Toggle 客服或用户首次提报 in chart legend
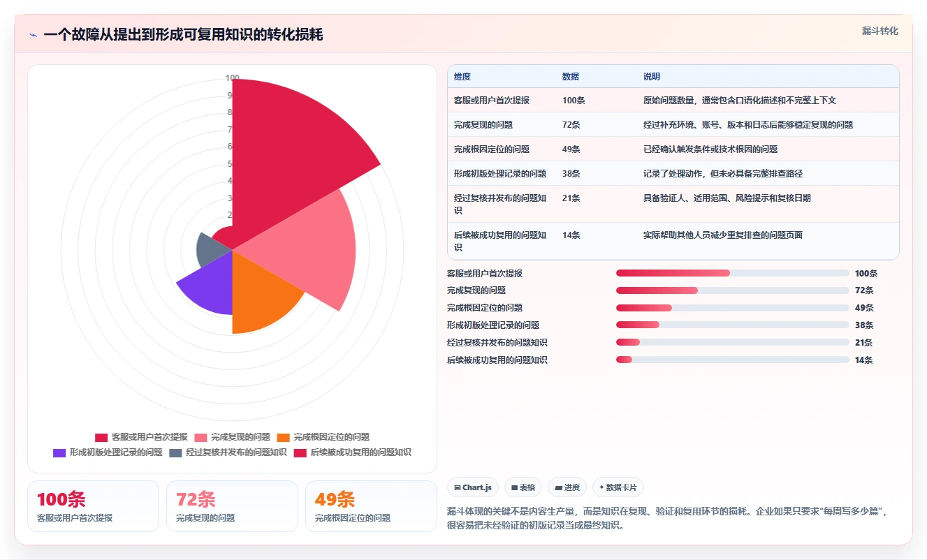 pyautogui.click(x=141, y=437)
